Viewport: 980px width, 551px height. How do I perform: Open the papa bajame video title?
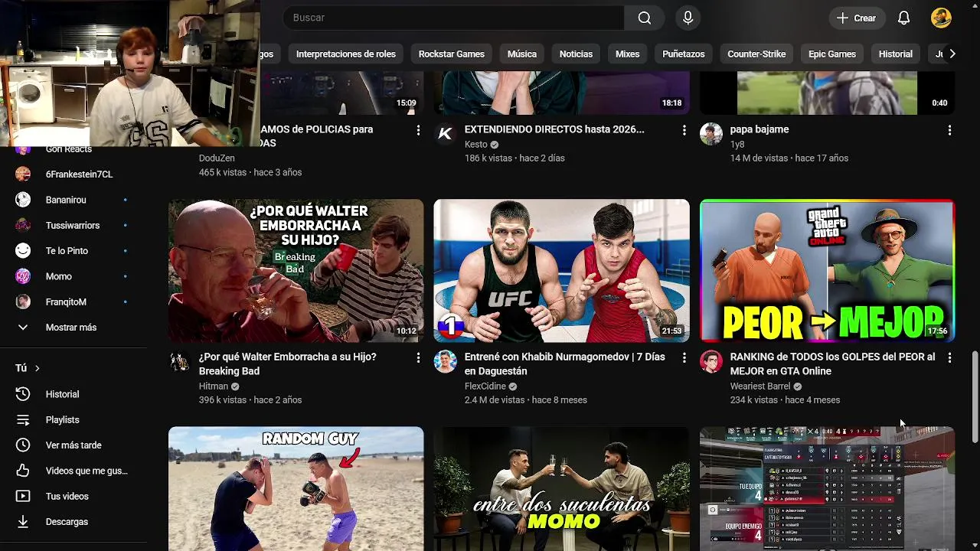click(x=759, y=129)
